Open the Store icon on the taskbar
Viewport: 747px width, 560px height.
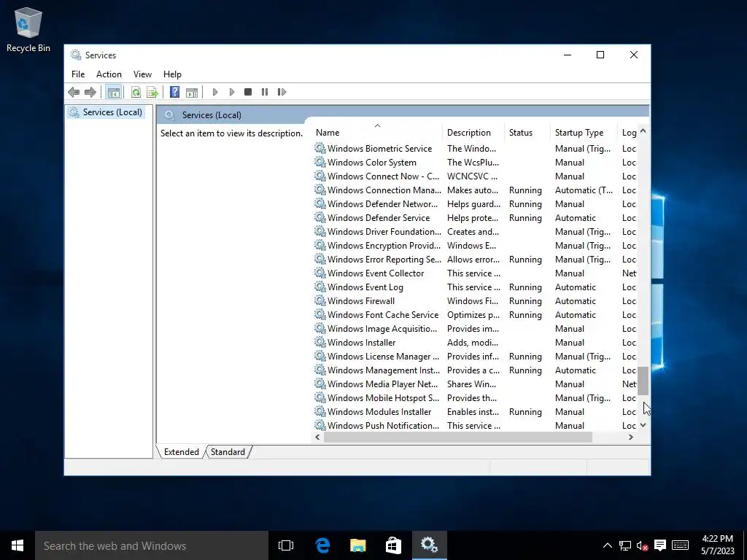[393, 545]
